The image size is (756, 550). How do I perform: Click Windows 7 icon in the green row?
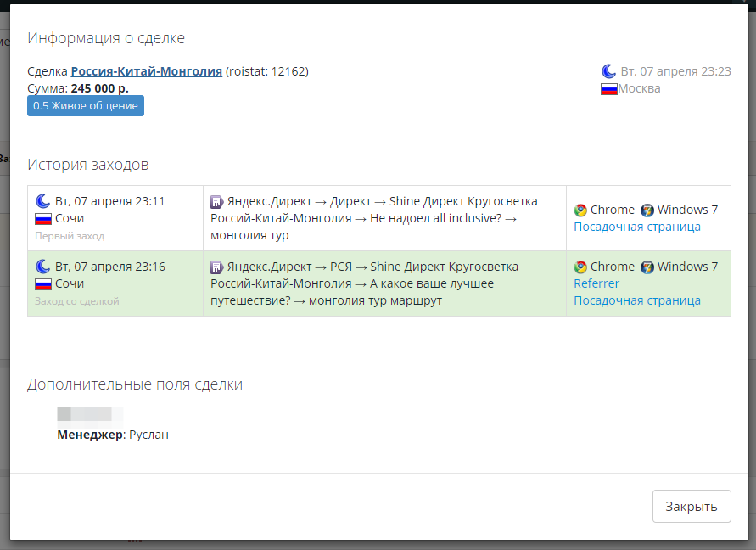coord(647,267)
